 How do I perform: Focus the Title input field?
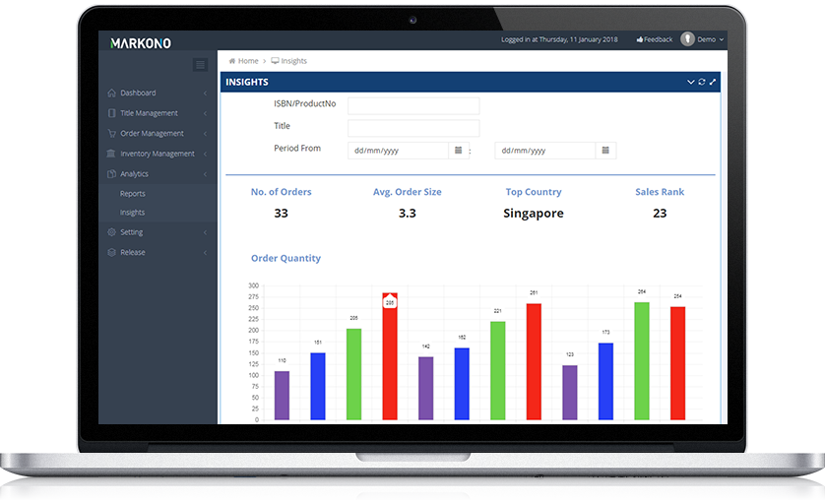point(413,128)
